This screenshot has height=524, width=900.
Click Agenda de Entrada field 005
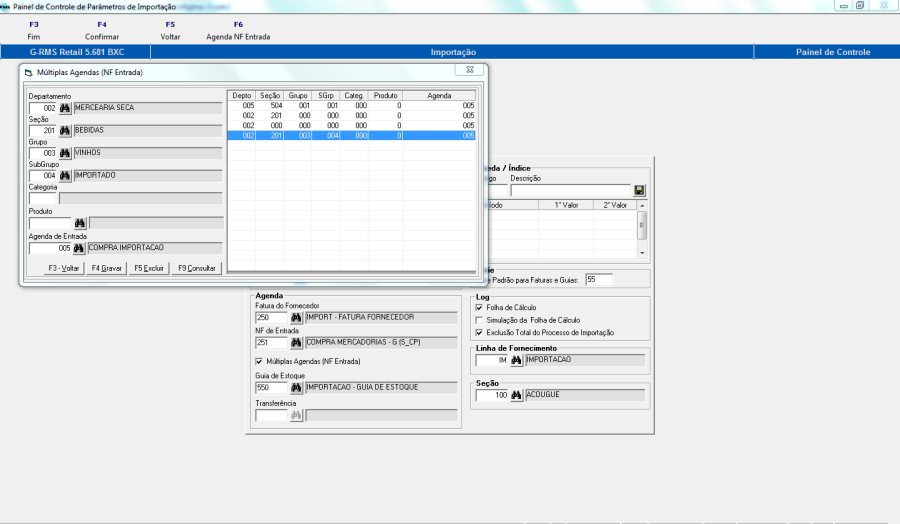point(50,248)
